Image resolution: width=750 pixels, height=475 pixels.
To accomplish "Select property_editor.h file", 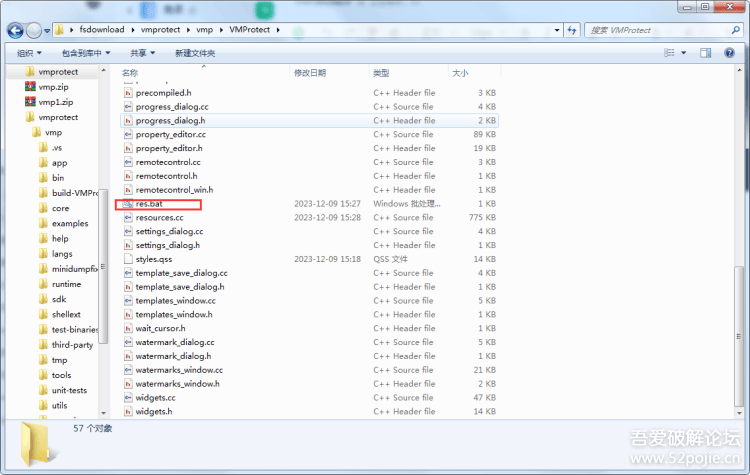I will tap(309, 148).
